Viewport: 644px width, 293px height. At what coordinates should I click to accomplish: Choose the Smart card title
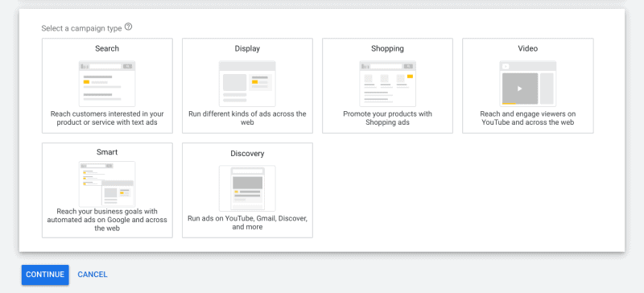tap(107, 152)
